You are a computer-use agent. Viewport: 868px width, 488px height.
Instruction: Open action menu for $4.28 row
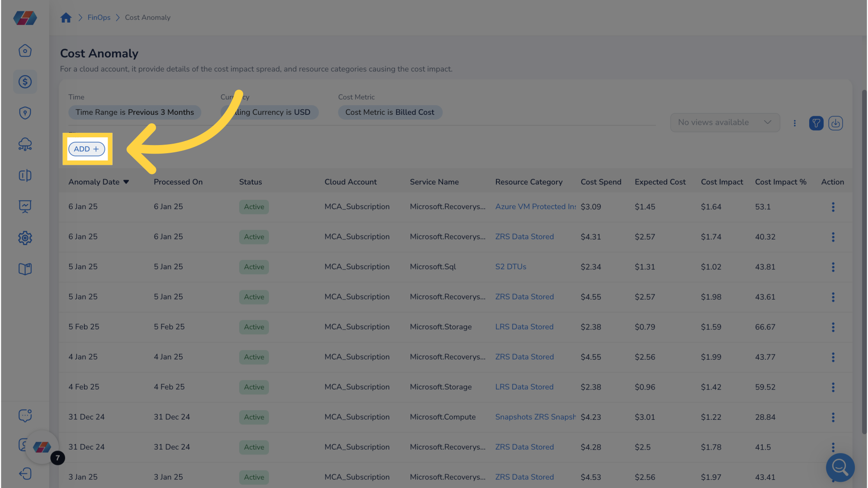point(833,447)
